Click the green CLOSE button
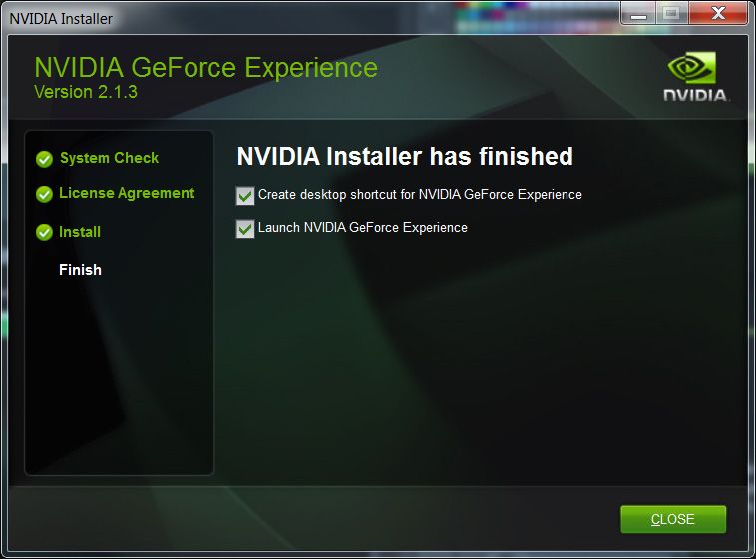This screenshot has width=756, height=559. pos(673,519)
